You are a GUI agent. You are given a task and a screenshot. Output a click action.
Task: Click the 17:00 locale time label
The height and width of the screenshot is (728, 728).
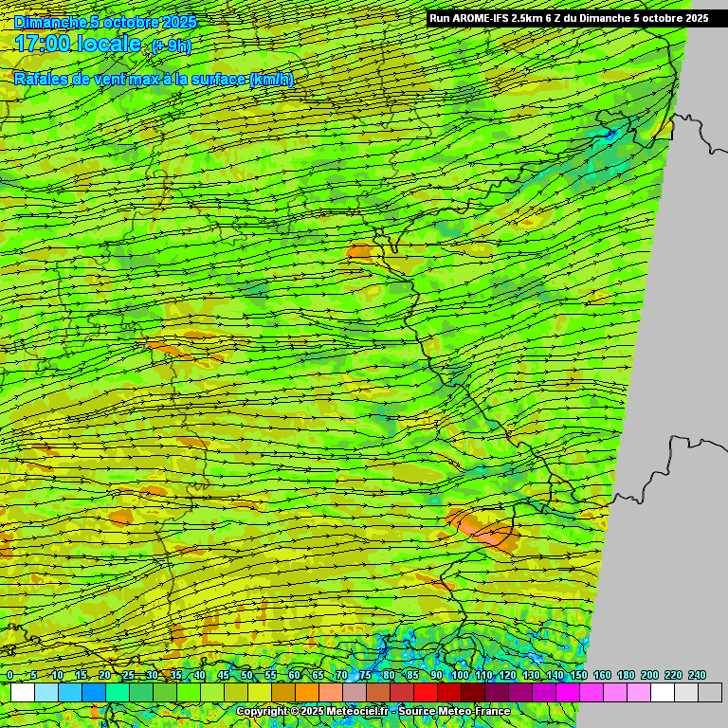point(78,44)
